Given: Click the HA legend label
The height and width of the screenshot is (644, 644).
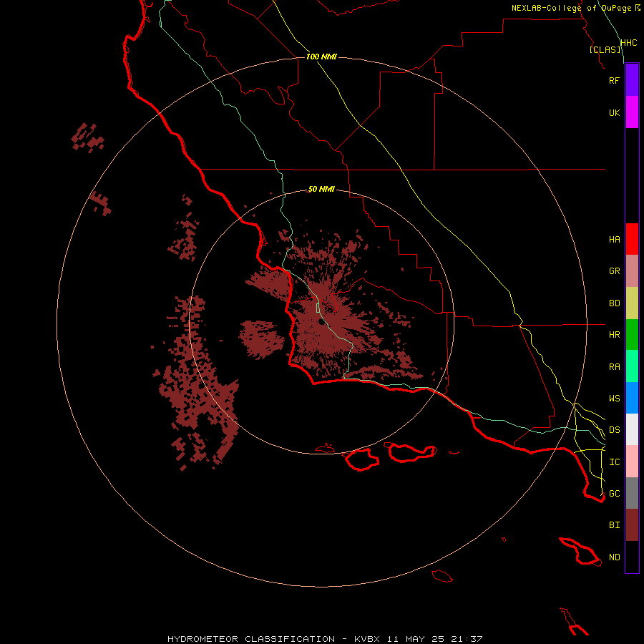Looking at the screenshot, I should click(614, 240).
